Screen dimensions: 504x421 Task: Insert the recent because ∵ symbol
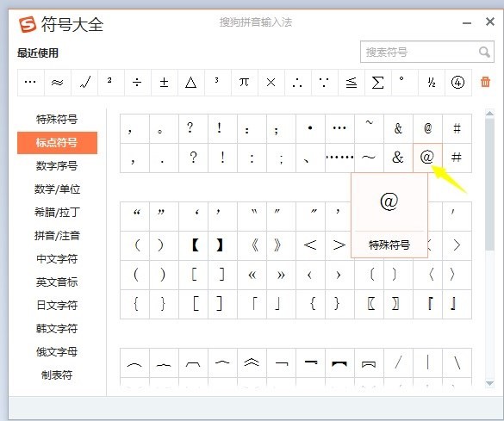point(324,83)
